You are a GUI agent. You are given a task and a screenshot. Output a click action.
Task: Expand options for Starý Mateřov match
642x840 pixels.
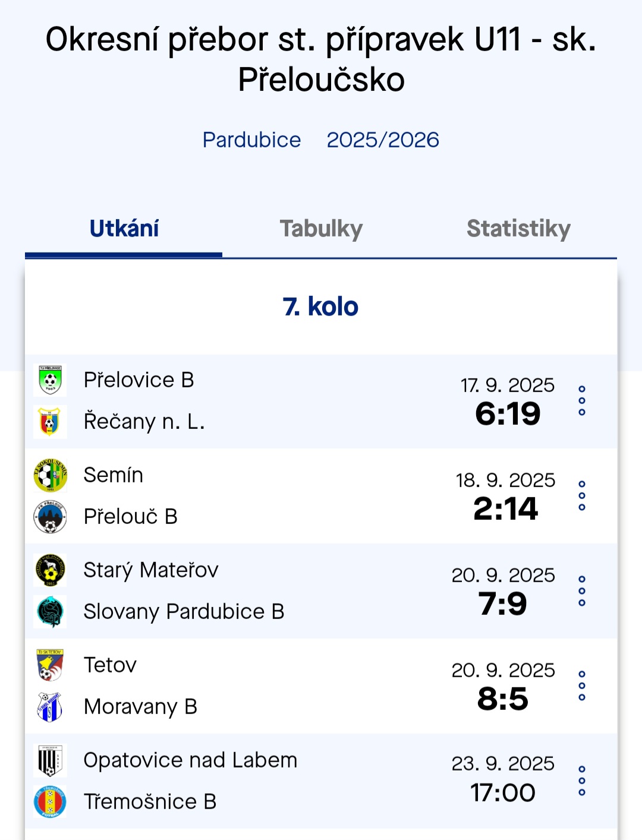tap(582, 591)
